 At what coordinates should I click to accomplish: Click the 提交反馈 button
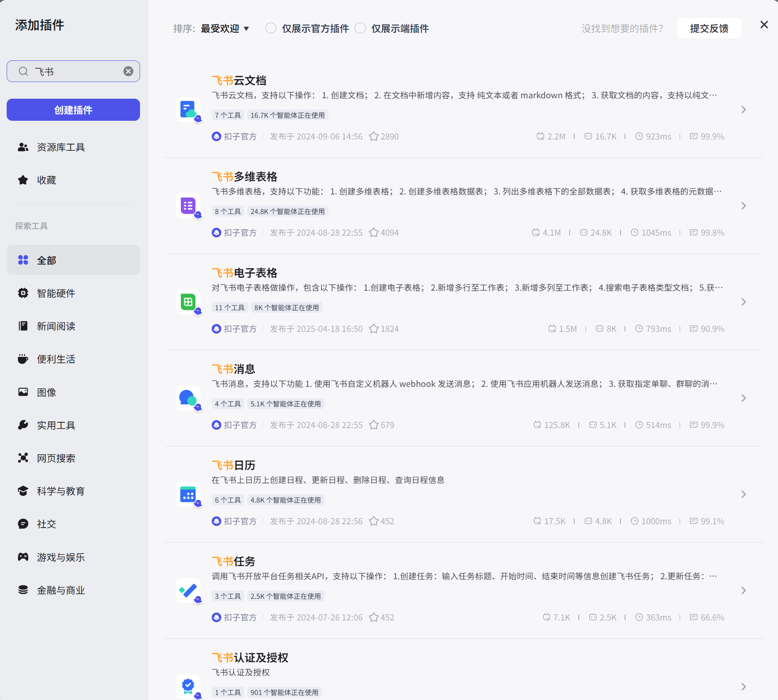tap(709, 28)
